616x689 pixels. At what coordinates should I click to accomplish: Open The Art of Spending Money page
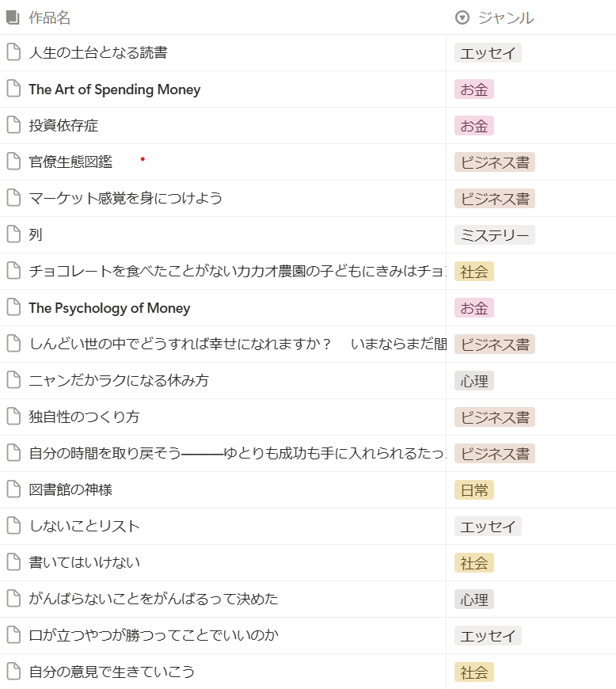pos(114,89)
